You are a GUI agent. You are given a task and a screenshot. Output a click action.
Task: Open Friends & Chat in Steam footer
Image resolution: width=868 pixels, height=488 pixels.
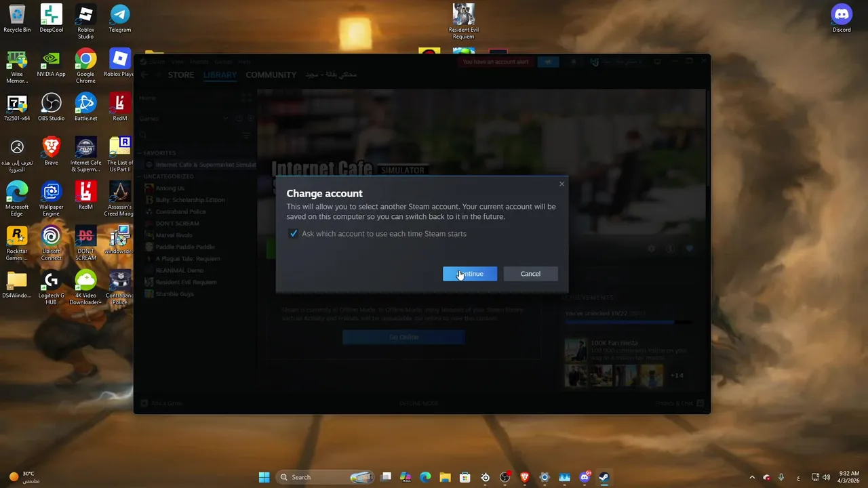click(679, 403)
